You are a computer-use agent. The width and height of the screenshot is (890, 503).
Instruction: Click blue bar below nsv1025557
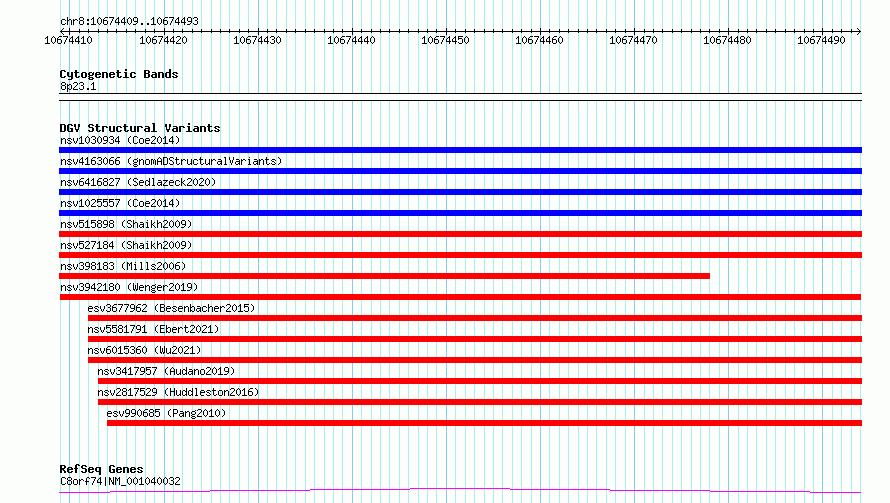click(460, 213)
